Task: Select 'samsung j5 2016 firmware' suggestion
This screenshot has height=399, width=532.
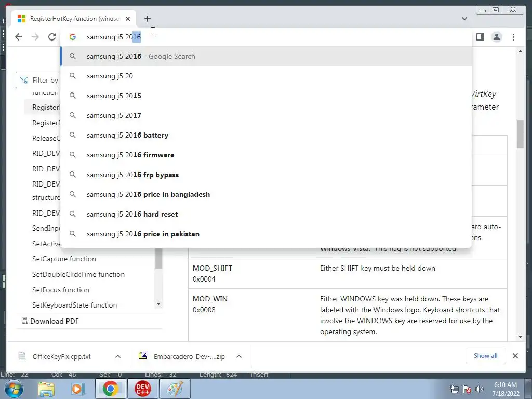Action: point(267,155)
